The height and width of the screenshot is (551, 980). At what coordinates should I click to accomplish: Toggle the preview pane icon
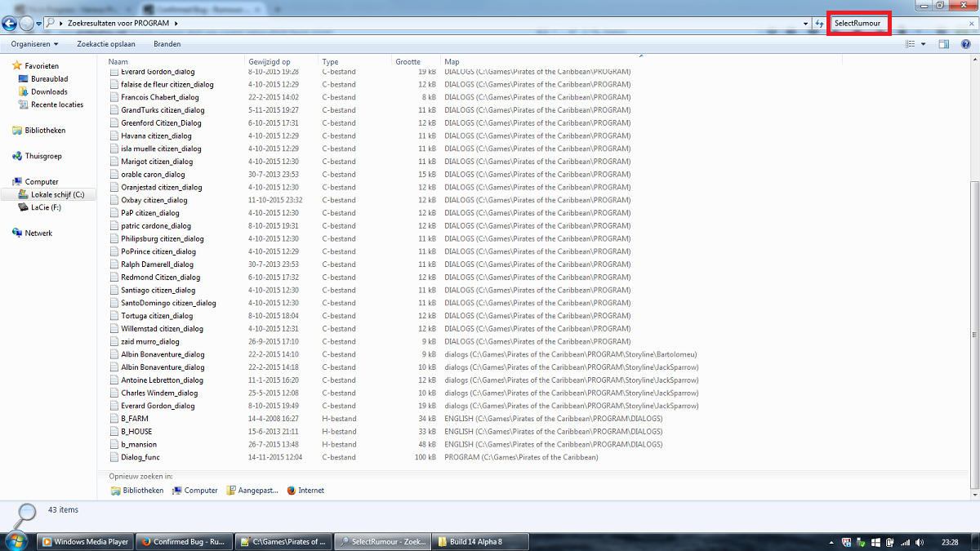point(943,44)
